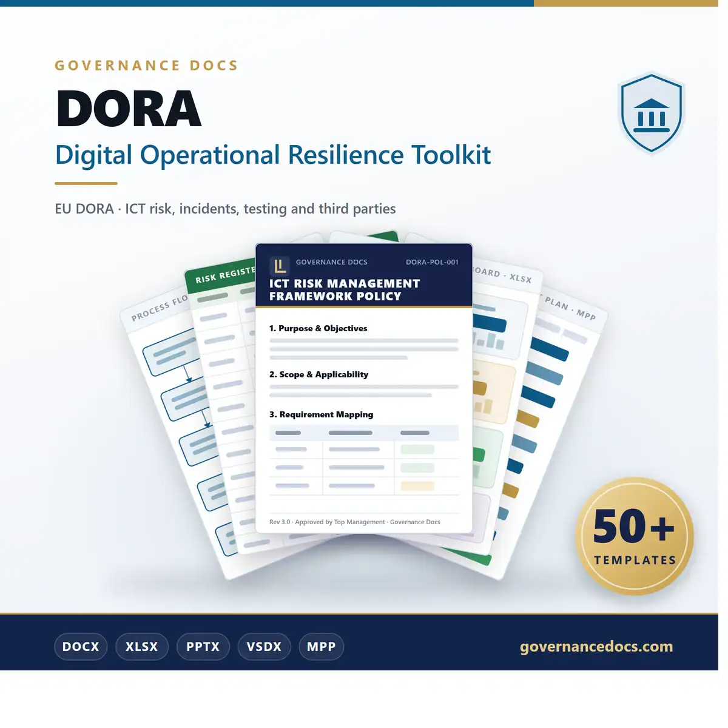Select the VSDX format pill

click(x=264, y=647)
